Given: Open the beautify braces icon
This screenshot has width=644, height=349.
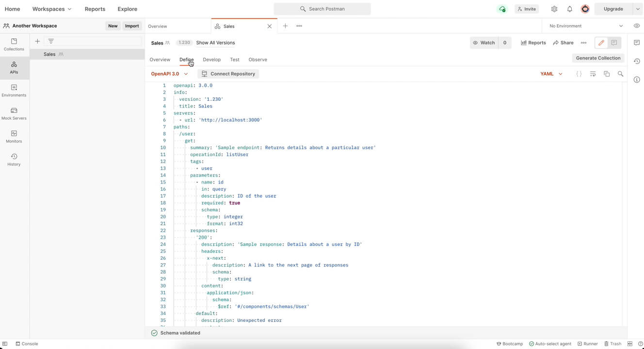Looking at the screenshot, I should click(579, 74).
